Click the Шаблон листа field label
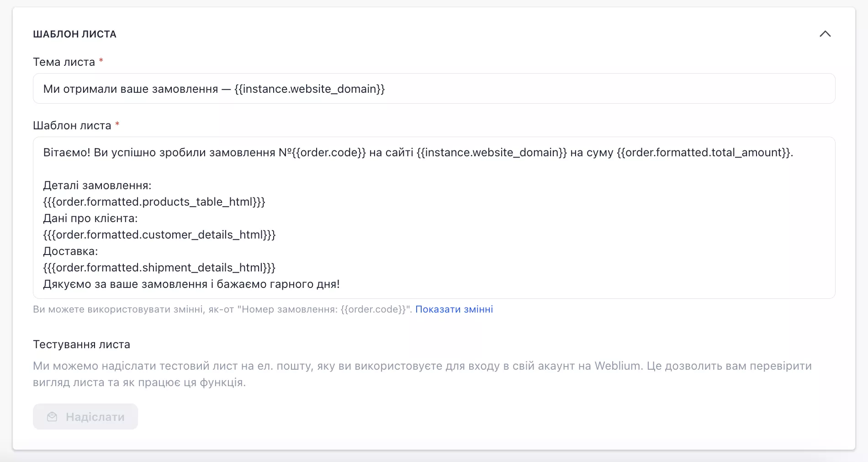This screenshot has height=462, width=868. click(72, 126)
